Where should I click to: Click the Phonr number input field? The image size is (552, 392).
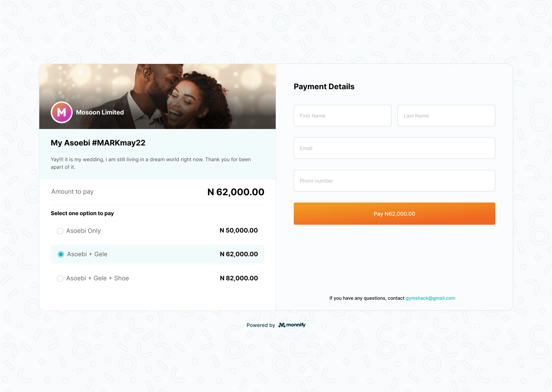394,181
